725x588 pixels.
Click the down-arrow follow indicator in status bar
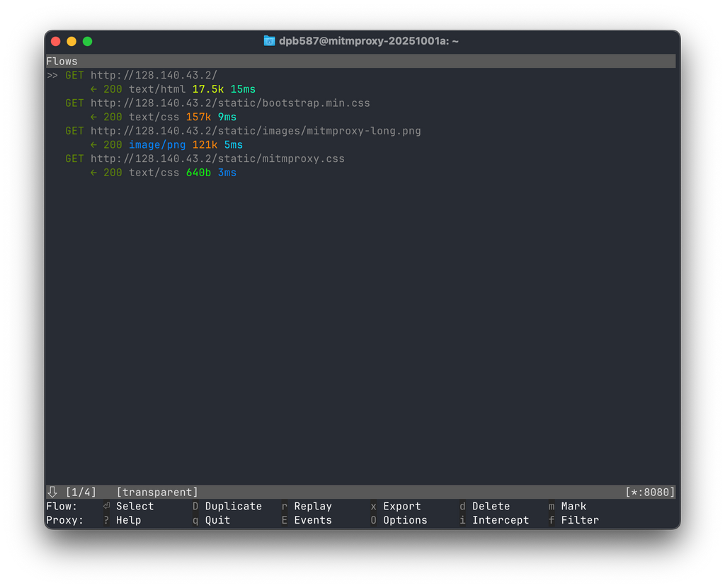tap(52, 492)
